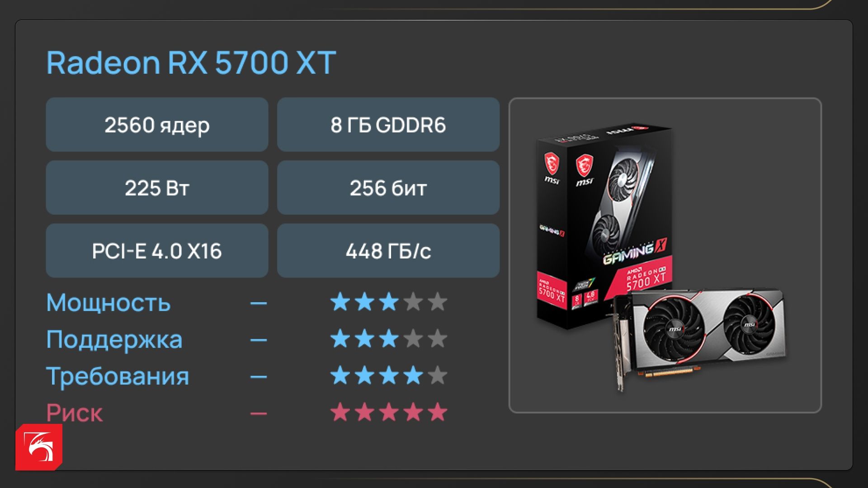This screenshot has width=868, height=488.
Task: Select the 225 Вт spec tile
Action: [x=157, y=188]
